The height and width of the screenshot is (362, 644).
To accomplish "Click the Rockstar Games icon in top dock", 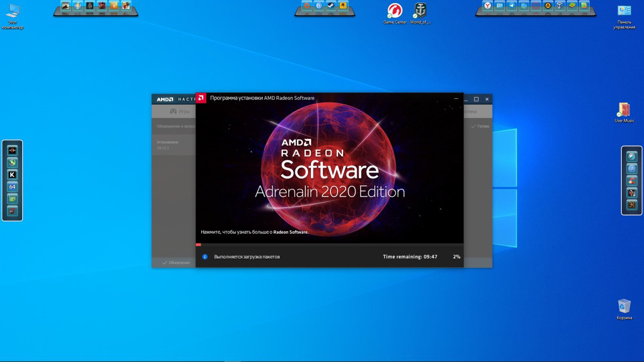I will pyautogui.click(x=343, y=6).
